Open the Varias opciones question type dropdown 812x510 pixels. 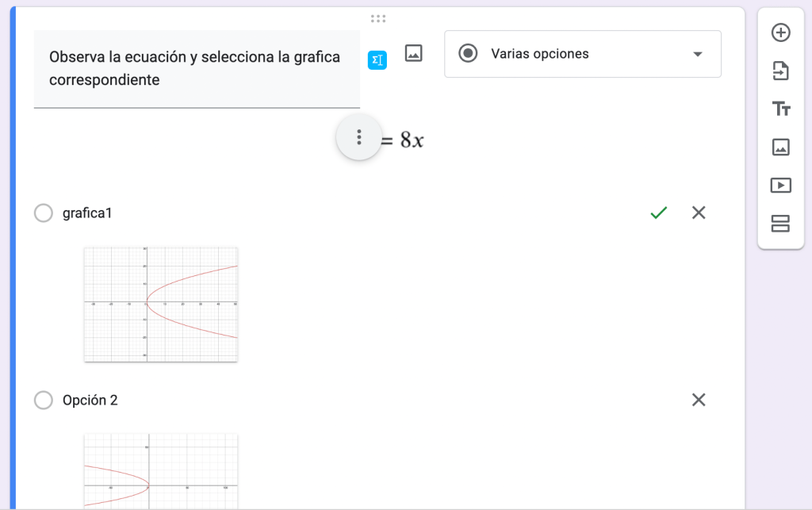pyautogui.click(x=582, y=54)
